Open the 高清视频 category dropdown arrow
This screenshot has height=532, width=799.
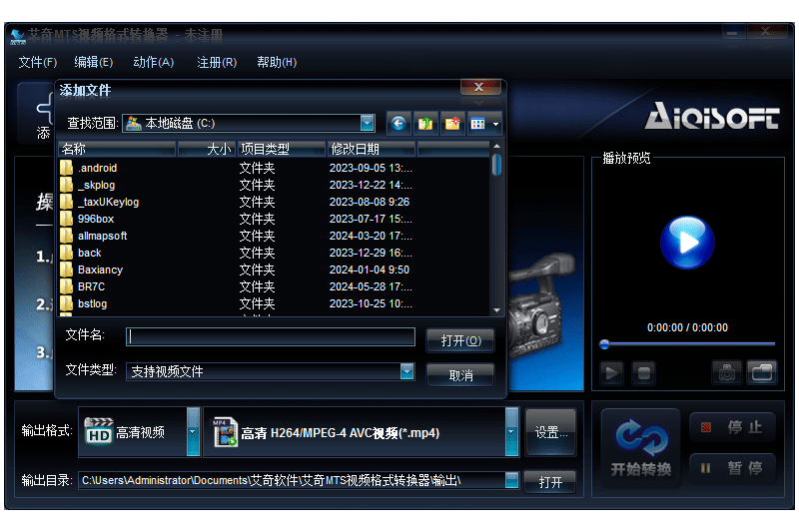coord(193,432)
